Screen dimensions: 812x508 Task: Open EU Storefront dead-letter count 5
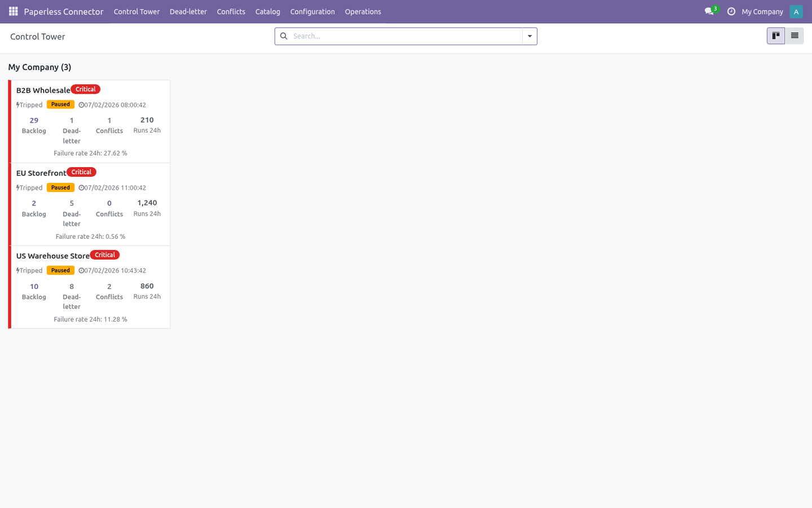tap(72, 203)
